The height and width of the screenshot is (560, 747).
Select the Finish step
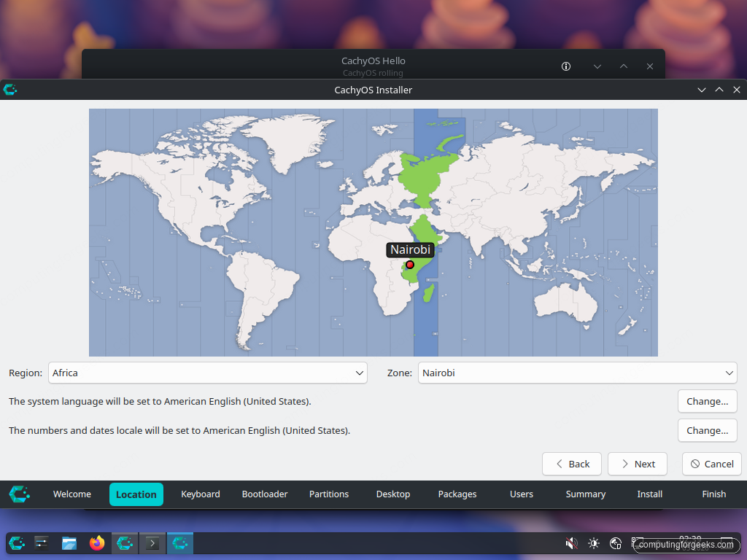point(714,494)
